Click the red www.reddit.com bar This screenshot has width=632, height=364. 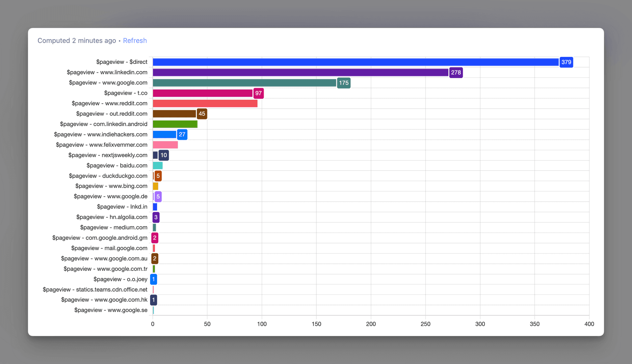[x=205, y=104]
